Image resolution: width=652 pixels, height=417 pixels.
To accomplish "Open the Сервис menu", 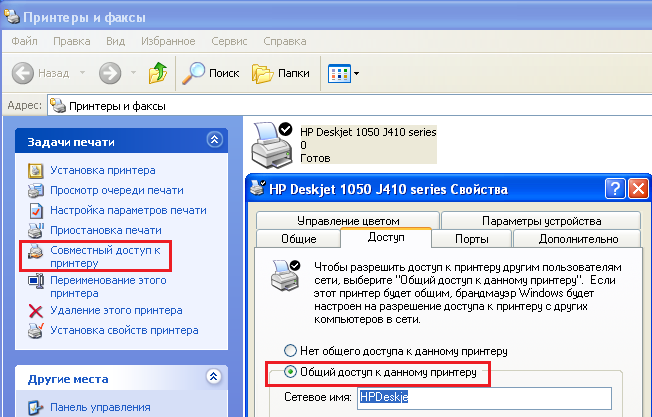I will [x=229, y=41].
